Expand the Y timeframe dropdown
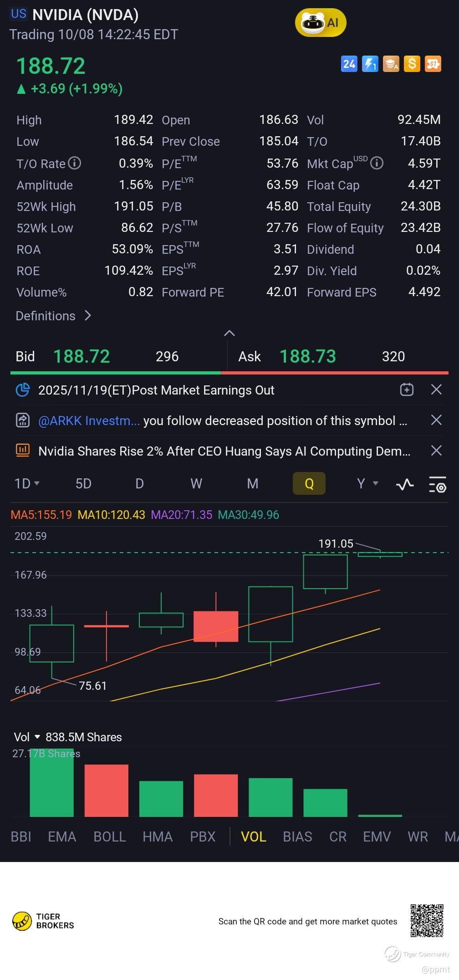The width and height of the screenshot is (459, 980). 367,483
